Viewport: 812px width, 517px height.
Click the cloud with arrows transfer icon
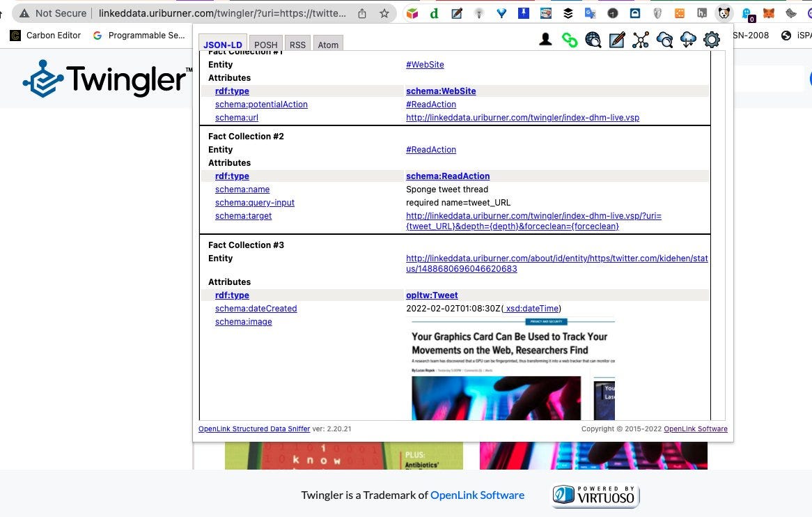pyautogui.click(x=688, y=40)
